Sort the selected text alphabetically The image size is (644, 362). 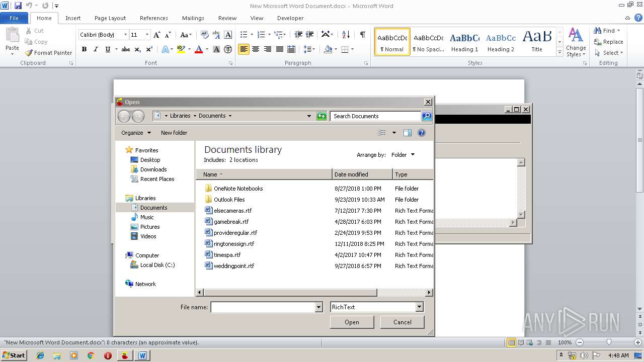pyautogui.click(x=346, y=35)
